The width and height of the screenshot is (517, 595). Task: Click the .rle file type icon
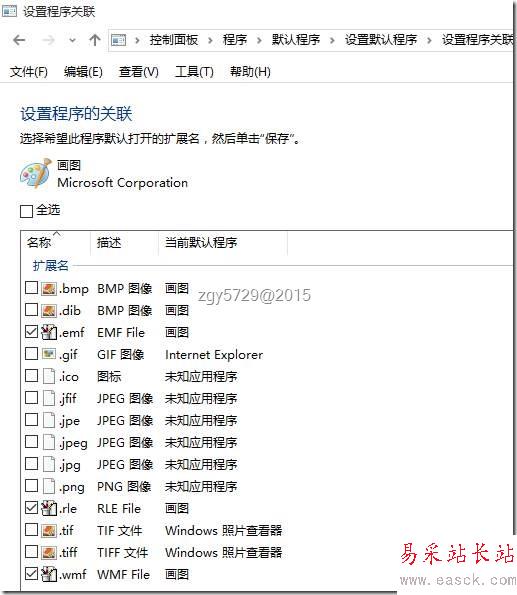click(x=49, y=508)
